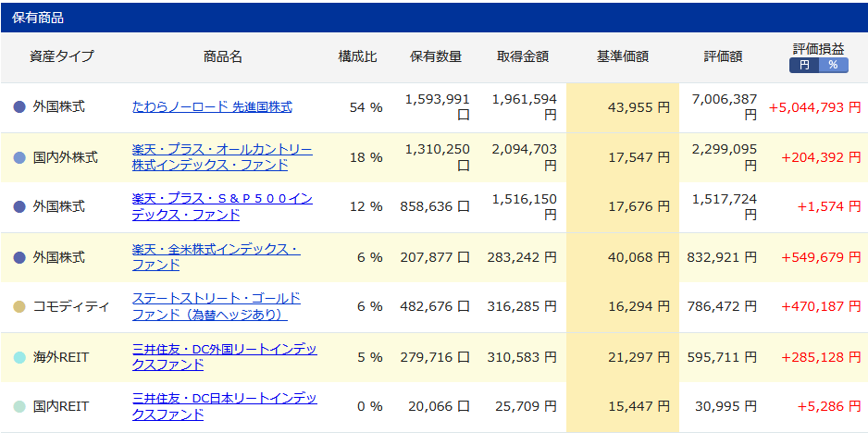Open ステートストリート・ゴールドファンド link

click(x=217, y=307)
